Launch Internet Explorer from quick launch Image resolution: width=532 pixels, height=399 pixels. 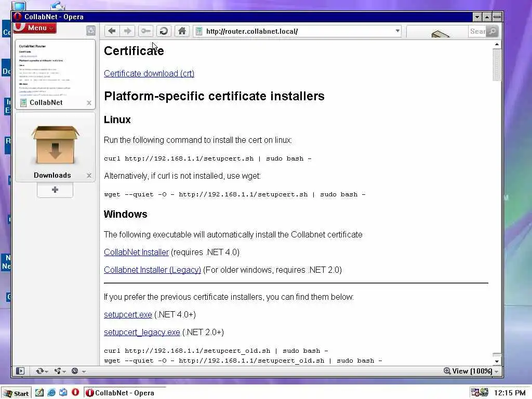pyautogui.click(x=51, y=393)
